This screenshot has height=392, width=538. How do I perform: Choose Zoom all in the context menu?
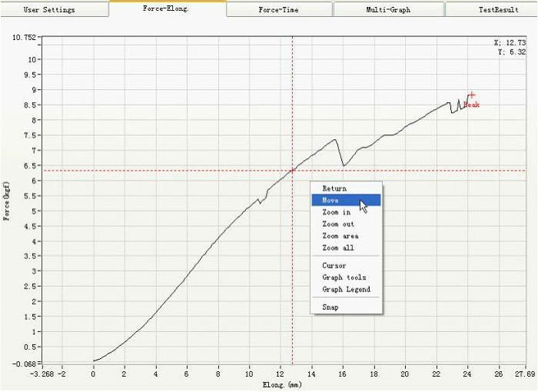(338, 247)
